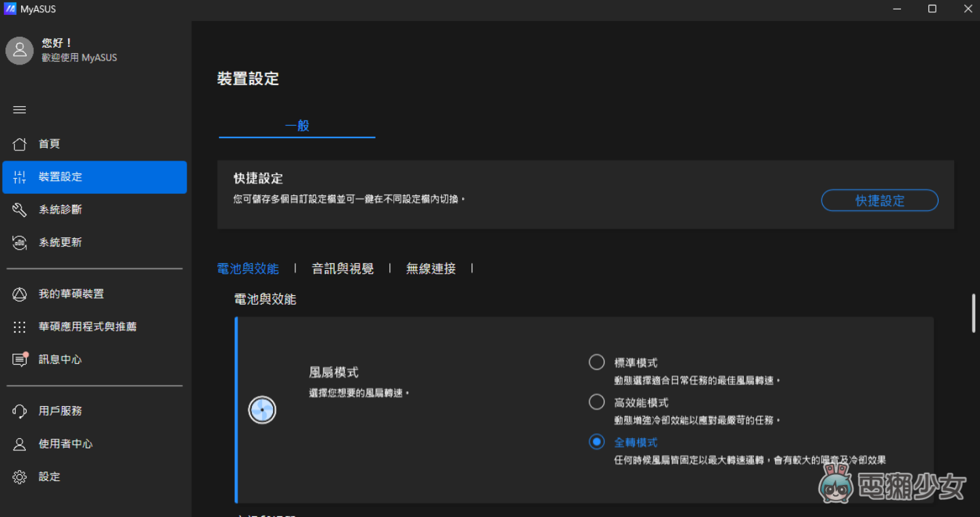The width and height of the screenshot is (980, 517).
Task: Click the vertical scrollbar thumb
Action: pos(974,313)
